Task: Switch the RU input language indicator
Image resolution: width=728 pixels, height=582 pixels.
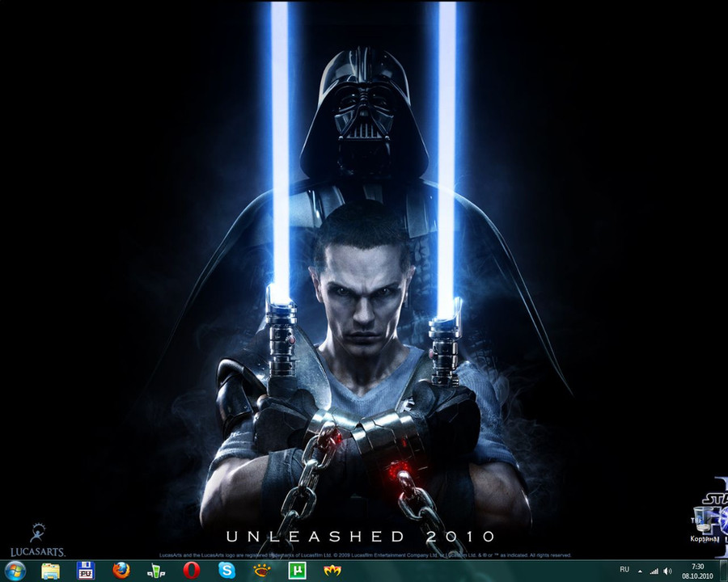Action: pos(624,569)
